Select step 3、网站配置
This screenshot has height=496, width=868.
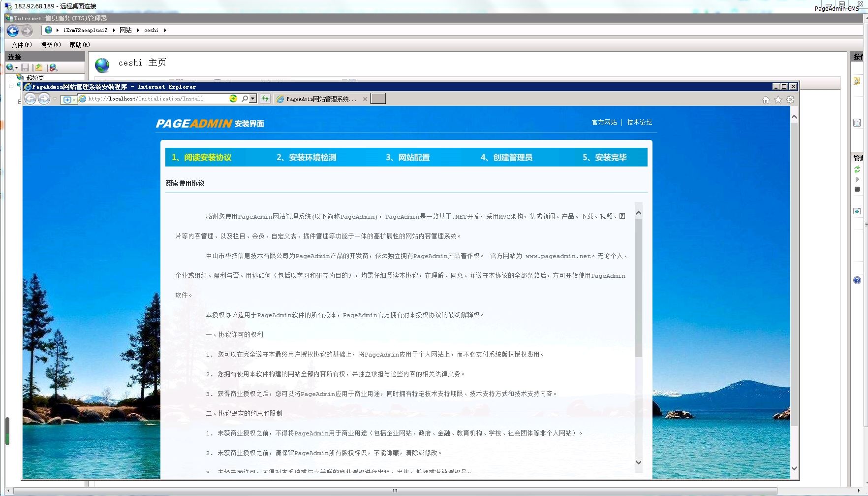pos(408,158)
